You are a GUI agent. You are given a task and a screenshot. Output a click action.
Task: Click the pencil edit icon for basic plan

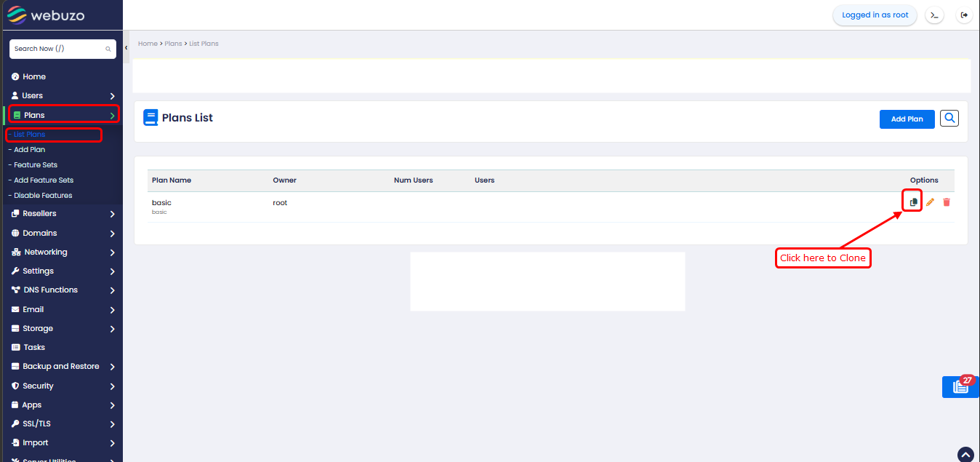click(930, 202)
